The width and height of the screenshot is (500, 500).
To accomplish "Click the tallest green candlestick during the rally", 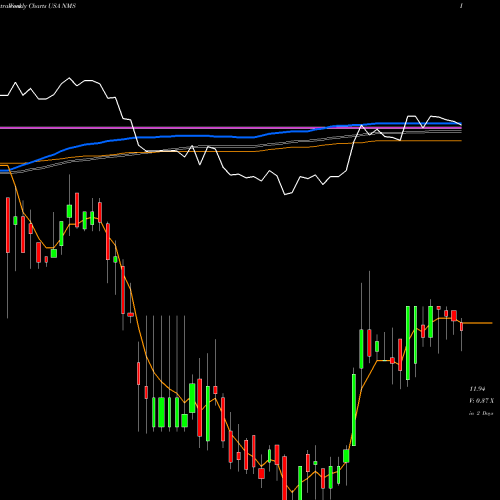I will [x=408, y=343].
